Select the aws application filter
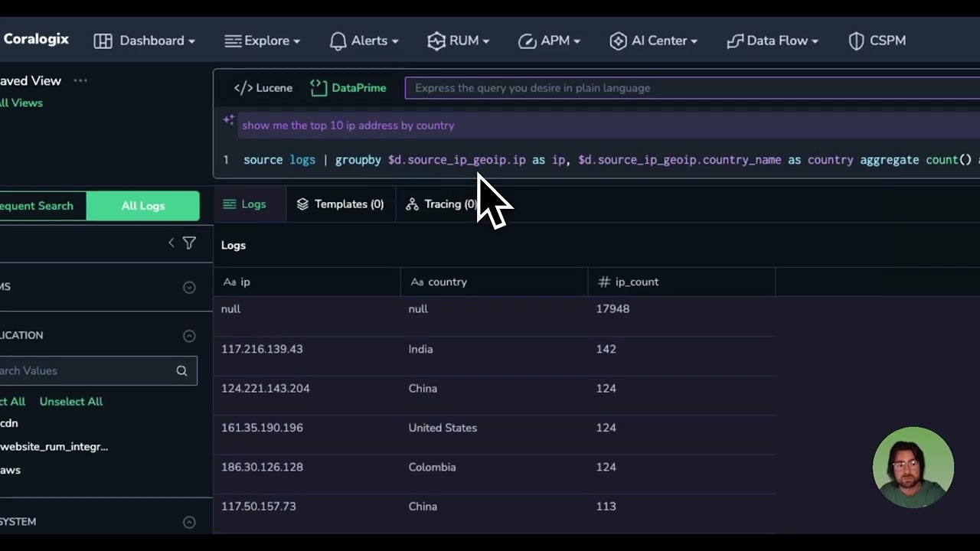The image size is (980, 551). (10, 470)
